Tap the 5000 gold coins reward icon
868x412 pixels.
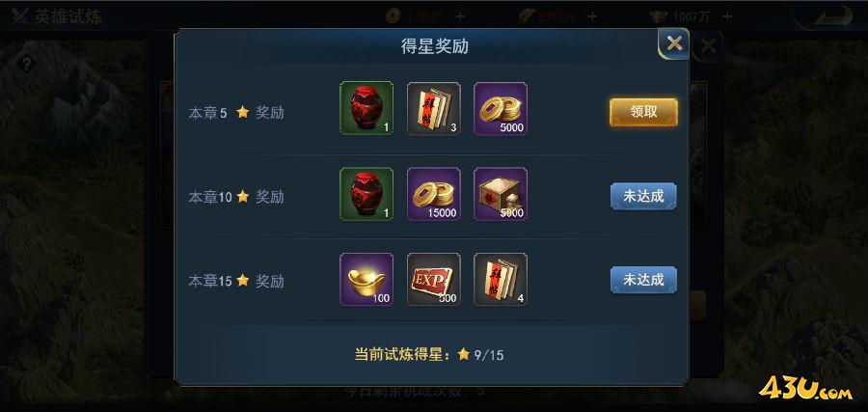[501, 108]
